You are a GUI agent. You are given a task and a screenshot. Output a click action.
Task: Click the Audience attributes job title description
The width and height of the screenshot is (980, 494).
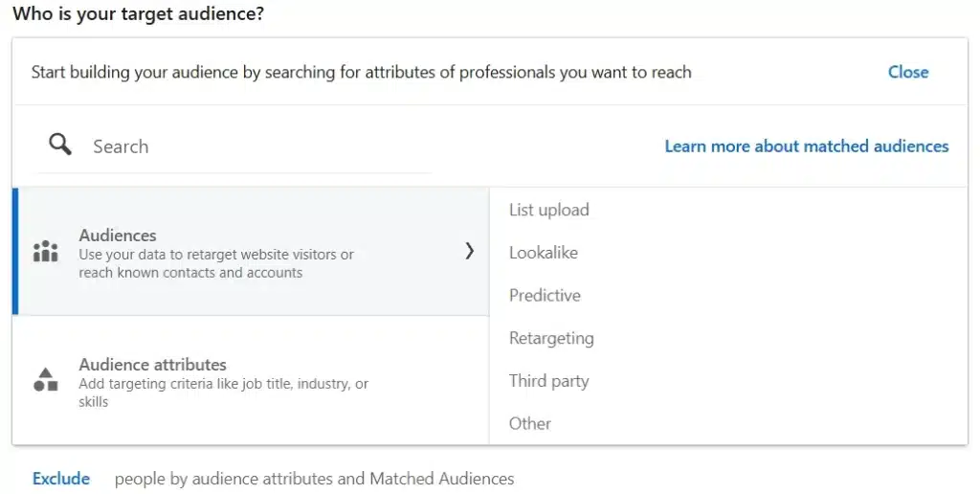click(223, 393)
